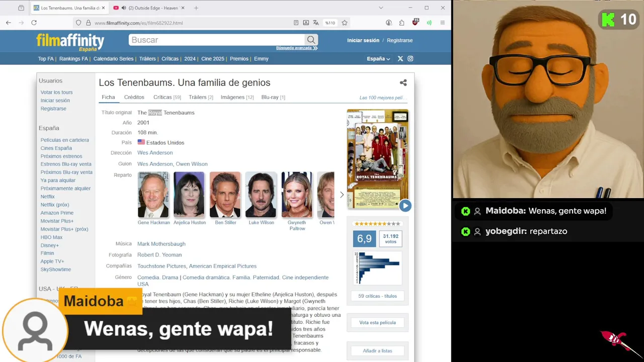The width and height of the screenshot is (644, 362).
Task: Open the Amazon Prime sidebar link
Action: tap(57, 213)
